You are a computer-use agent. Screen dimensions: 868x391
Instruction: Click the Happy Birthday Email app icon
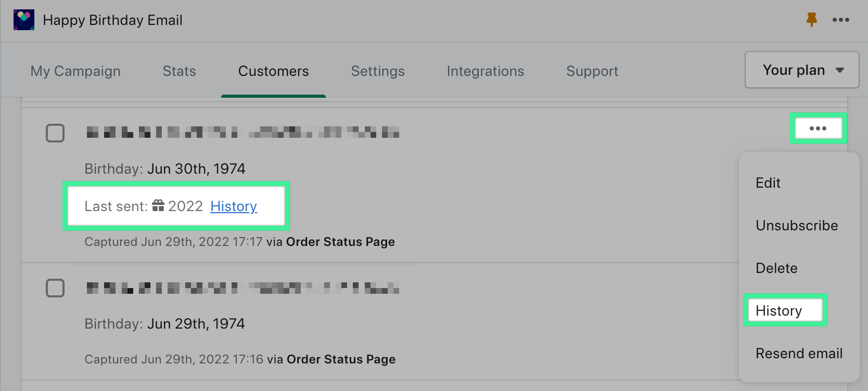coord(24,20)
